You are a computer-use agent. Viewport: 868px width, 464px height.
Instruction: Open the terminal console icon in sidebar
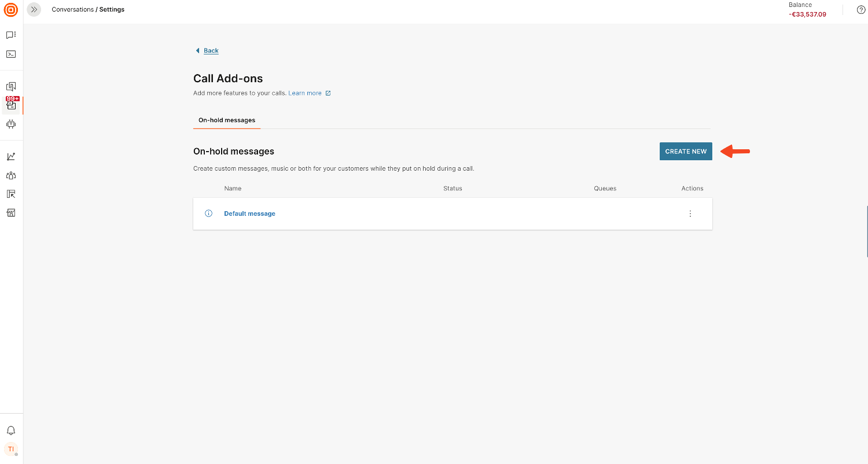11,54
